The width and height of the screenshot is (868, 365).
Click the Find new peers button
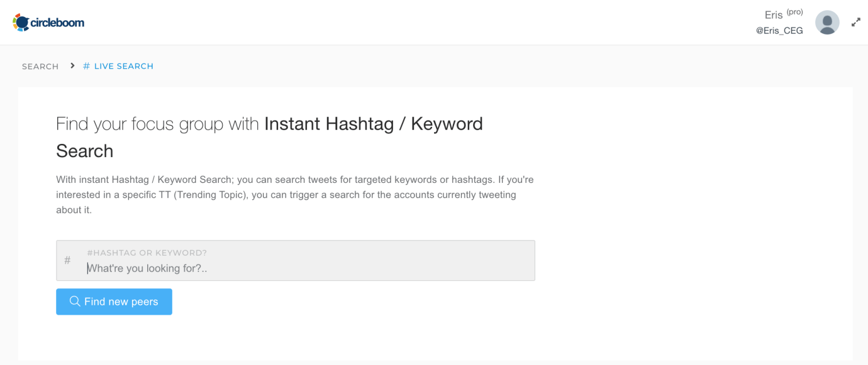tap(114, 302)
